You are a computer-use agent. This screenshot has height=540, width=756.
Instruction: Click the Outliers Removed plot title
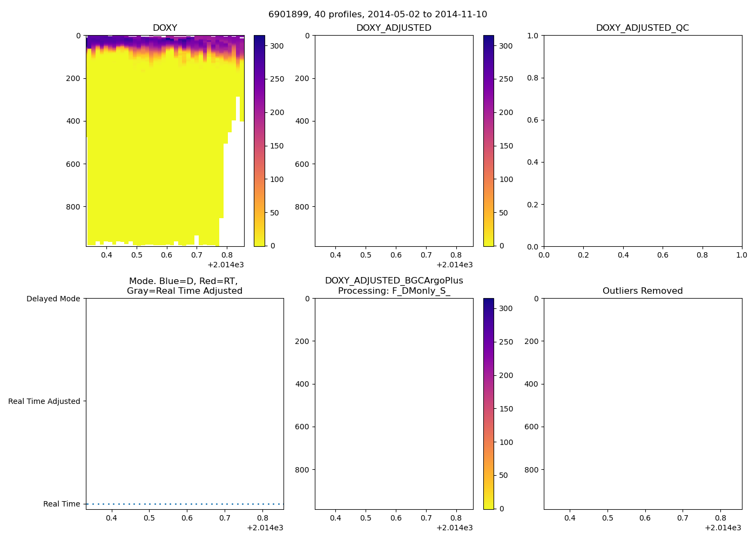(x=642, y=291)
